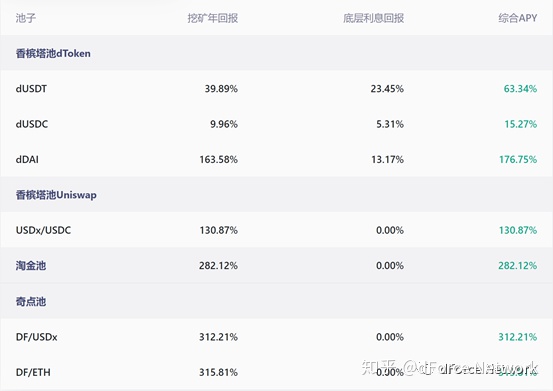The image size is (553, 391).
Task: Sort by 综合APY column header
Action: (518, 18)
